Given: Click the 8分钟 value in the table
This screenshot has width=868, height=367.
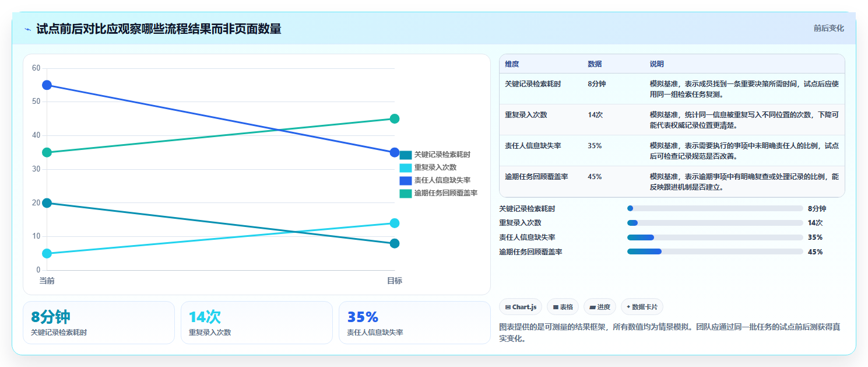Looking at the screenshot, I should [597, 84].
